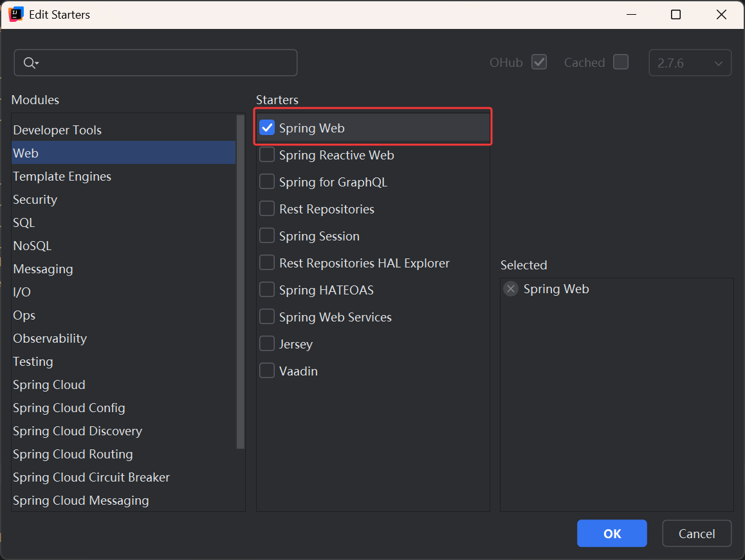Screen dimensions: 745x560
Task: Enable the Rest Repositories checkbox
Action: (x=267, y=209)
